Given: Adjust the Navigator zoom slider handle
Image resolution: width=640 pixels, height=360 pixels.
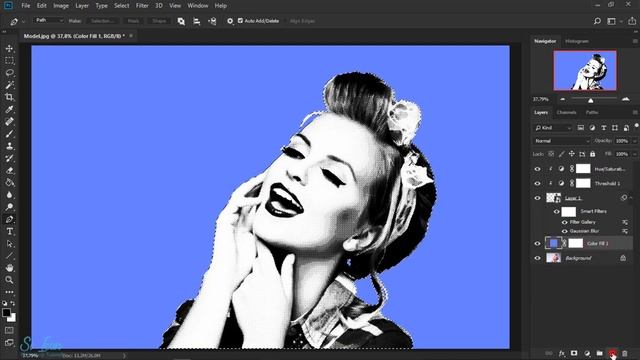Looking at the screenshot, I should click(x=590, y=100).
